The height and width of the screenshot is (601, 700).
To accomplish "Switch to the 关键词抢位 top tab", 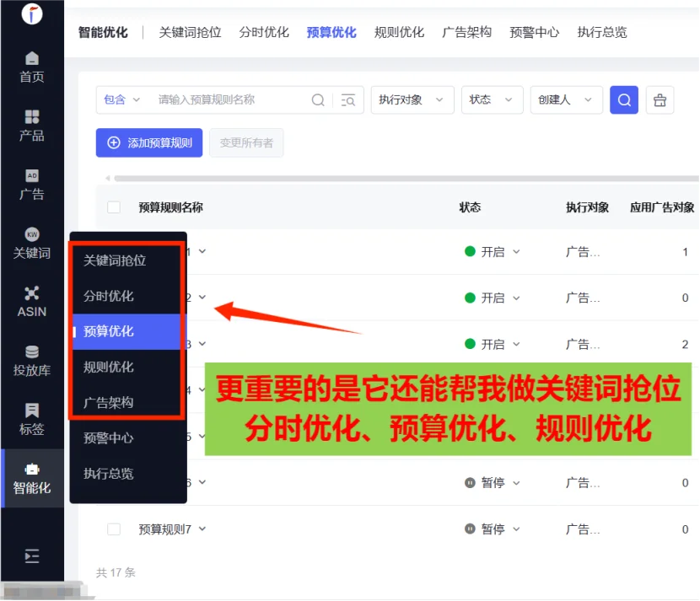I will [x=190, y=32].
